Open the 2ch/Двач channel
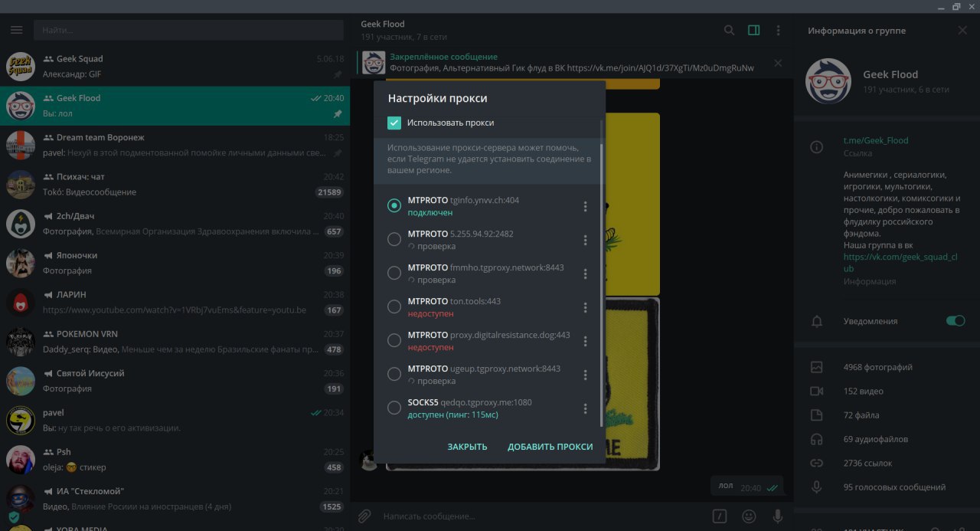The image size is (980, 531). 175,224
